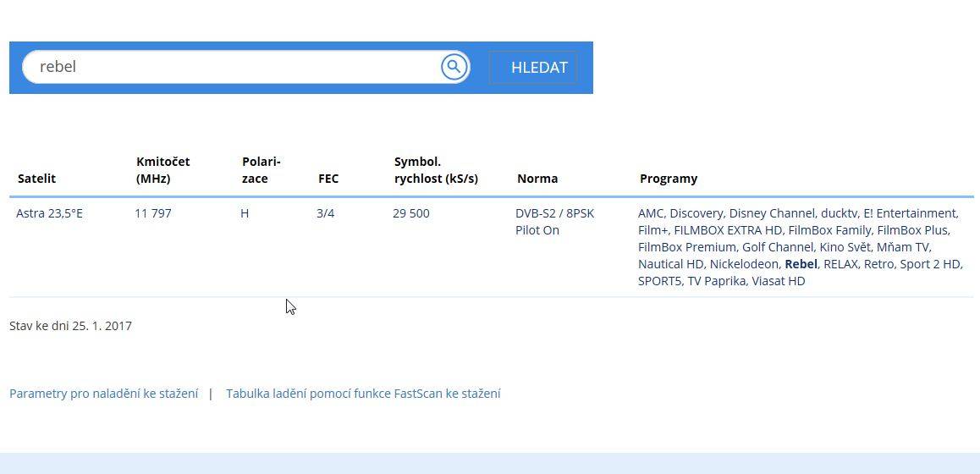Click the magnifier search icon
The image size is (980, 474).
click(454, 66)
